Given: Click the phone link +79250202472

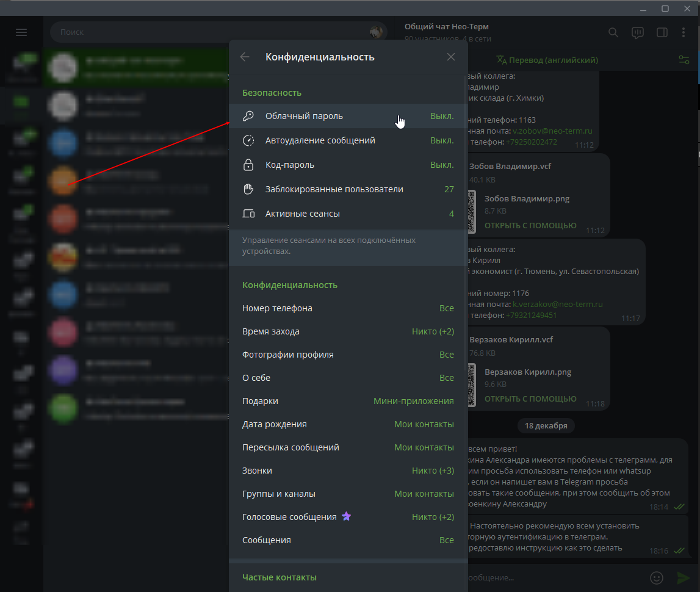Looking at the screenshot, I should pyautogui.click(x=531, y=142).
